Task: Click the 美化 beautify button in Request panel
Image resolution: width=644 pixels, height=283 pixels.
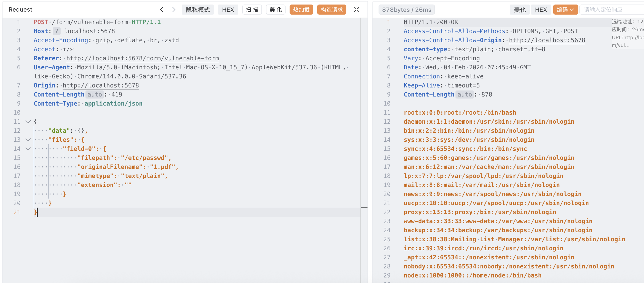Action: (275, 10)
